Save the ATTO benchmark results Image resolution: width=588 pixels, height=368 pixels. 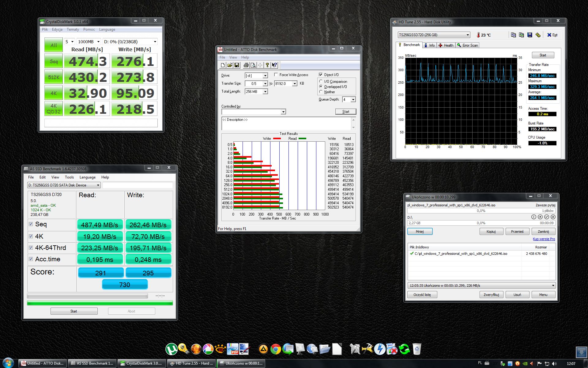click(x=237, y=65)
